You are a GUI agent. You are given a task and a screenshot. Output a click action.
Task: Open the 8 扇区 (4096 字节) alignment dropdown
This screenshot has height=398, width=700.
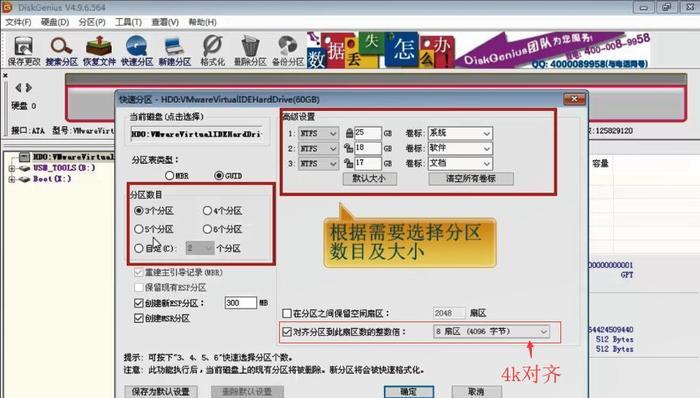(491, 332)
